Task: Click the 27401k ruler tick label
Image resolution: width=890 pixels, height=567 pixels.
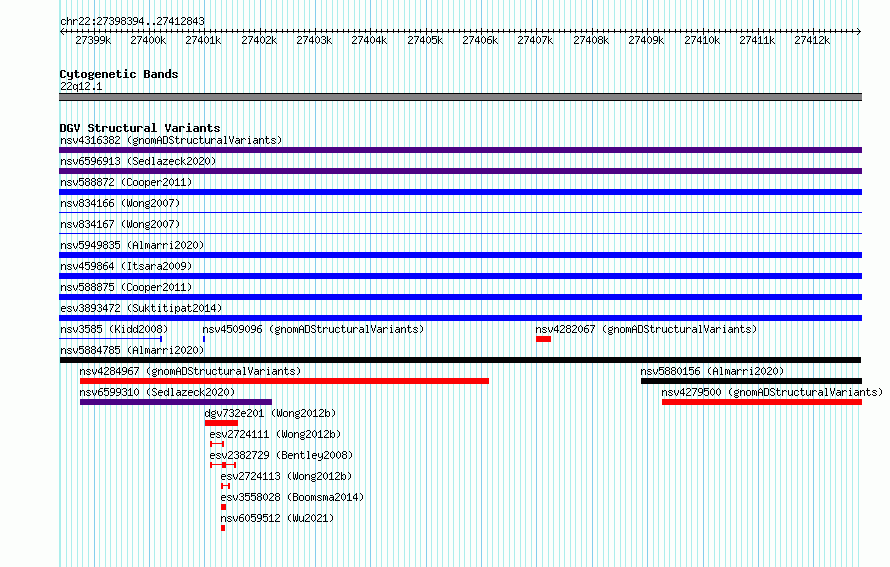Action: coord(203,40)
